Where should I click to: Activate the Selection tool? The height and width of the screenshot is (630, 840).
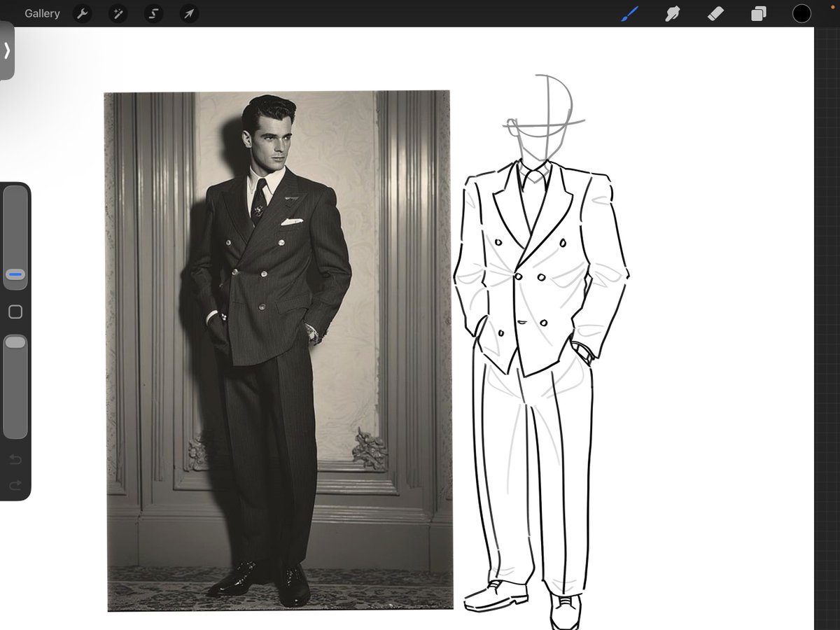(153, 13)
